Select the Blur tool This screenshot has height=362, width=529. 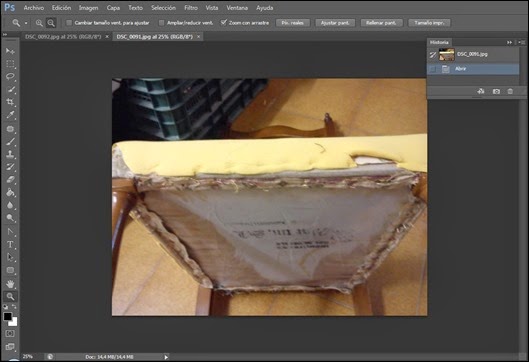tap(10, 205)
